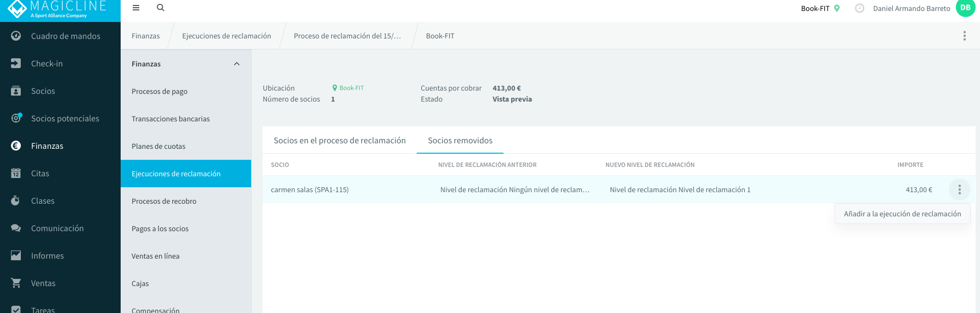The image size is (980, 313).
Task: Click the Check-in arrow icon
Action: 16,63
